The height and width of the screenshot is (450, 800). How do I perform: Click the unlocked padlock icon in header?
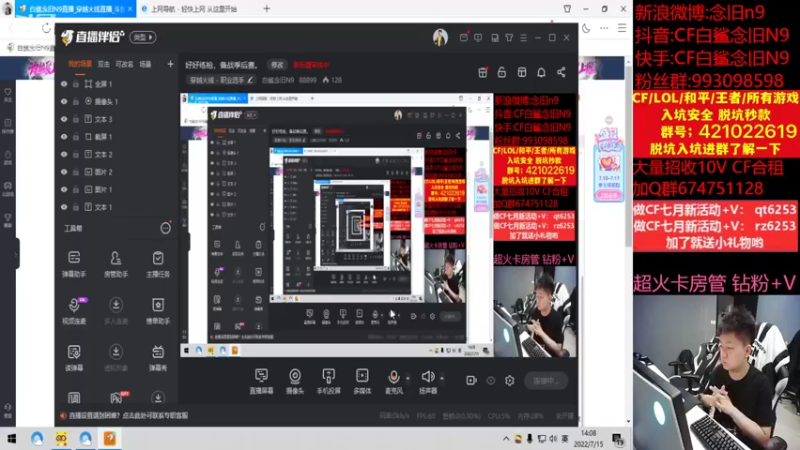502,72
